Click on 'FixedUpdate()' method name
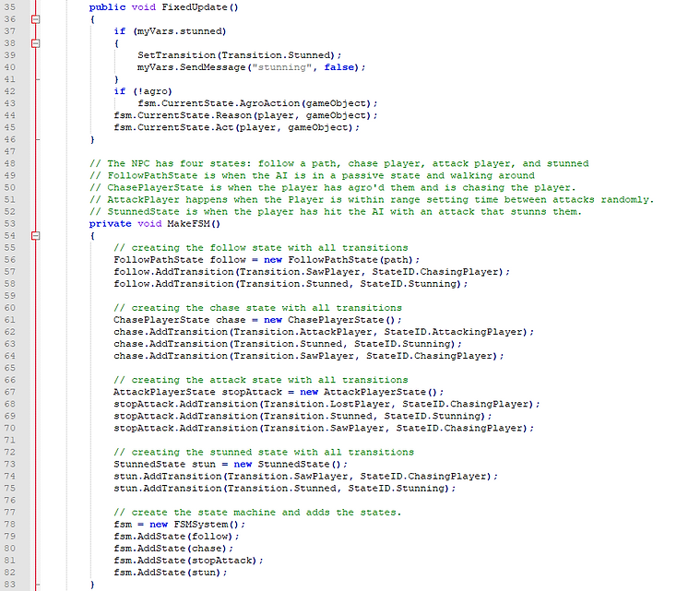This screenshot has width=700, height=591. coord(200,7)
